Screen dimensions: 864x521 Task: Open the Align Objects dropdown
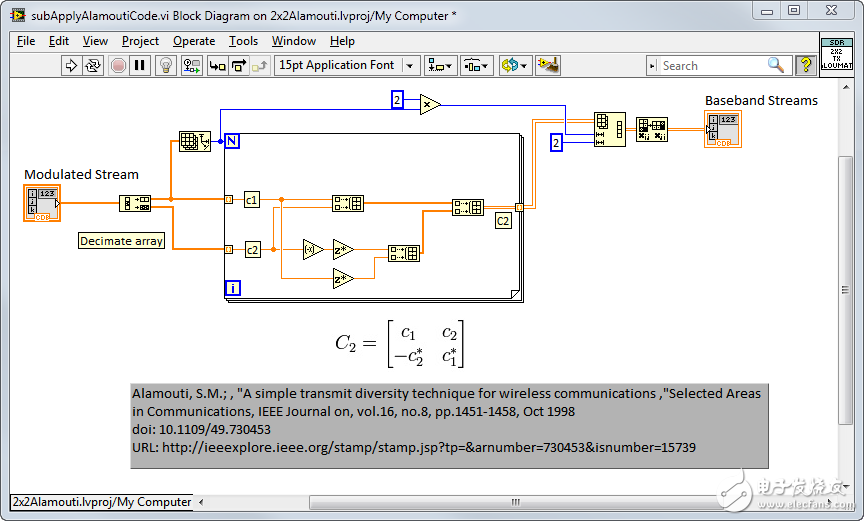[441, 66]
